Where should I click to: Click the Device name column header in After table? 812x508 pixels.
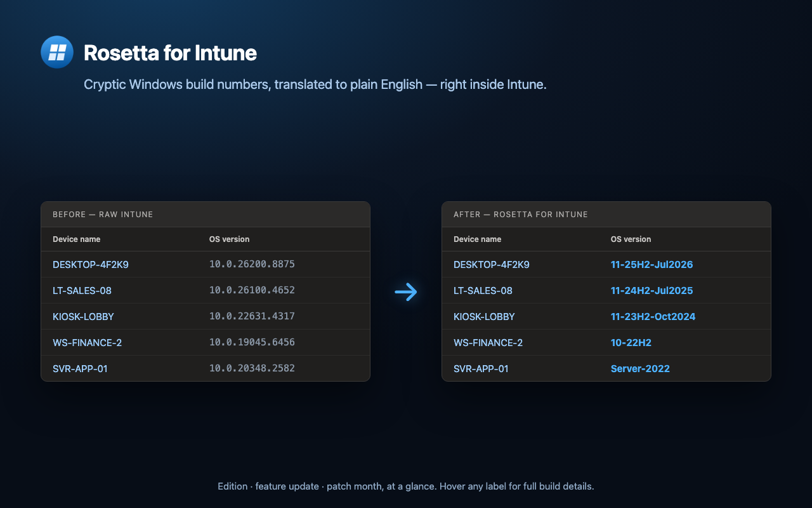click(x=477, y=239)
